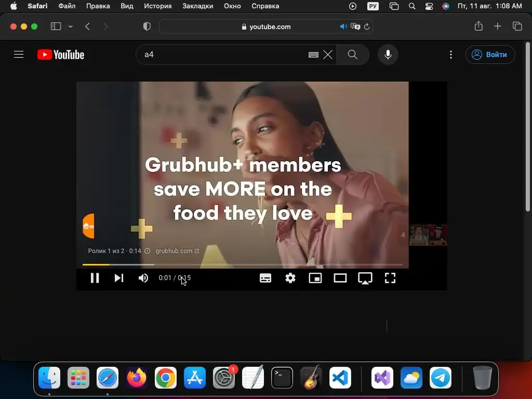Open player settings gear
The image size is (532, 399).
[290, 278]
